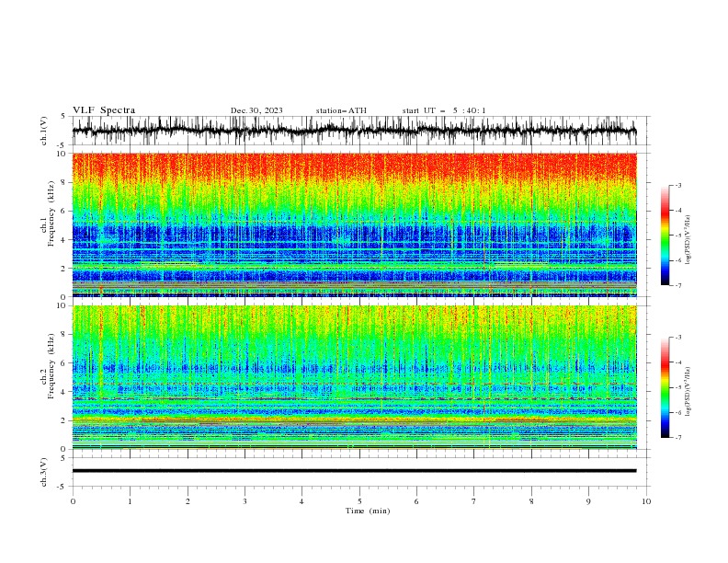This screenshot has height=563, width=728.
Task: Click the ch.1 colorbar log(PSD) label
Action: click(x=688, y=240)
